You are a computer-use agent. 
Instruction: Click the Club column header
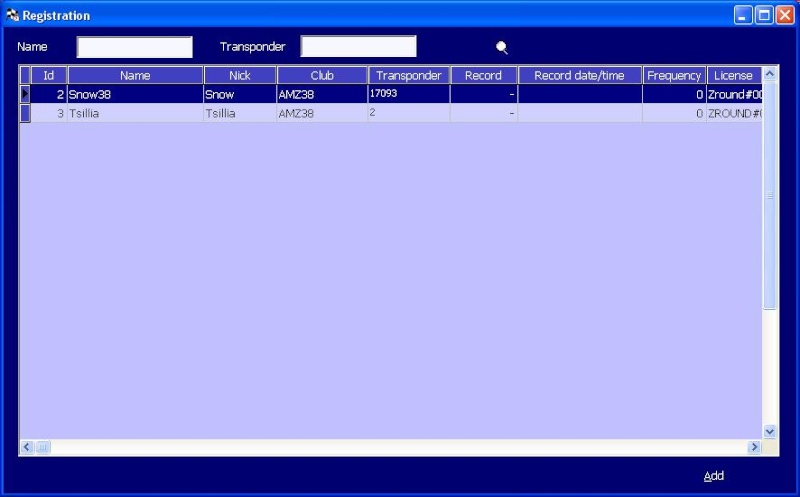(x=322, y=76)
